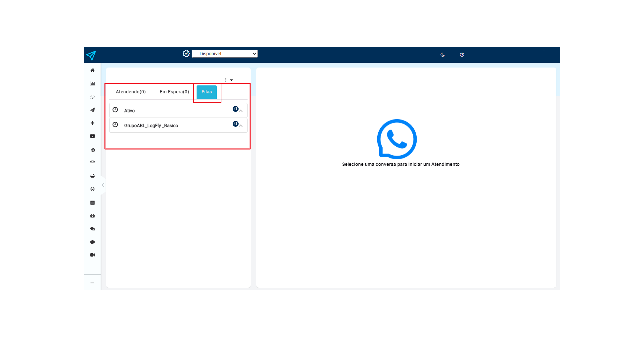Click the verified badge icon beside the status selector
This screenshot has height=337, width=644.
(186, 54)
